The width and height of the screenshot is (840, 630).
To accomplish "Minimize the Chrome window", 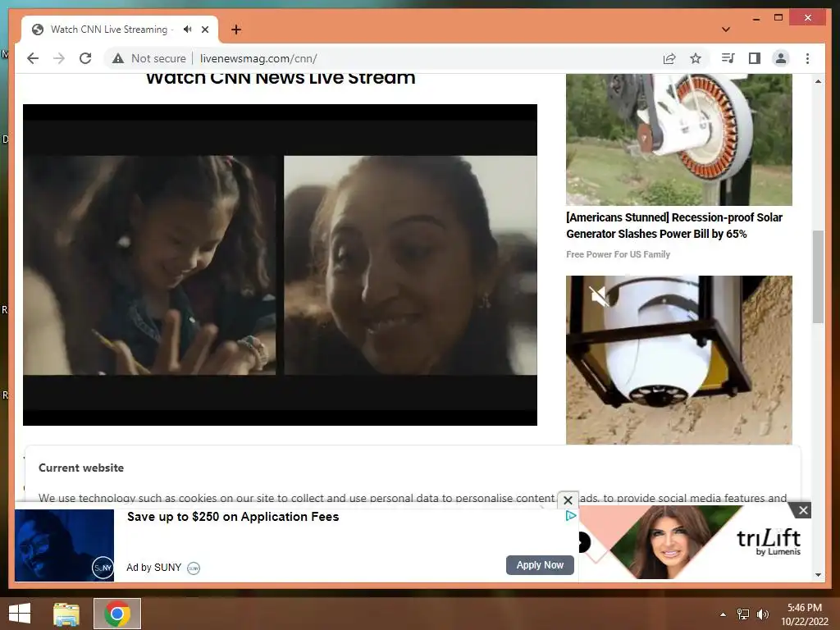I will pyautogui.click(x=756, y=18).
